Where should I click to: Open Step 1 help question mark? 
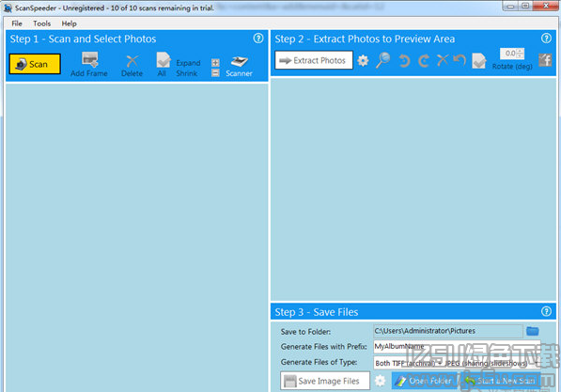pyautogui.click(x=258, y=39)
